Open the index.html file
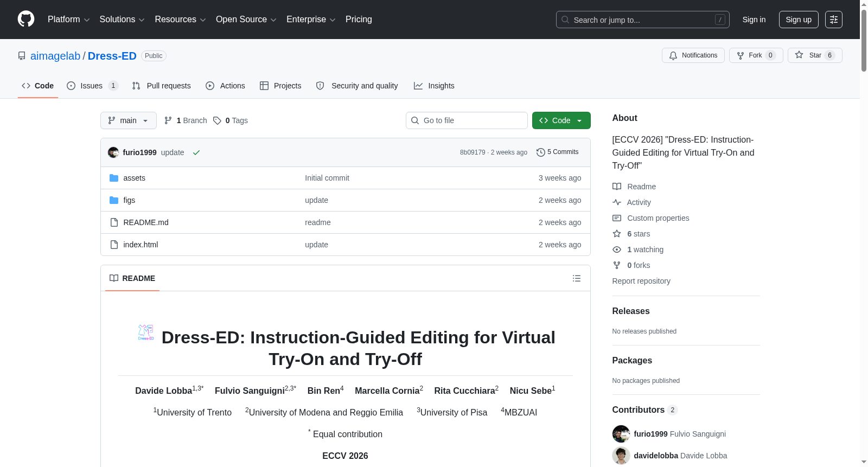Image resolution: width=868 pixels, height=467 pixels. [141, 245]
